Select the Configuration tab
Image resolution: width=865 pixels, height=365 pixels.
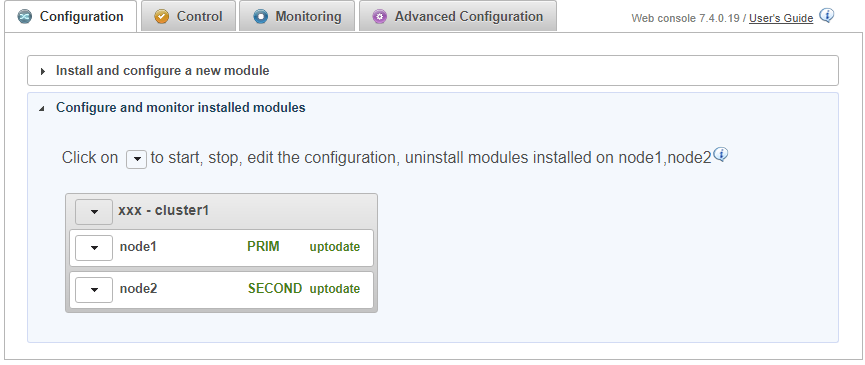click(x=71, y=16)
